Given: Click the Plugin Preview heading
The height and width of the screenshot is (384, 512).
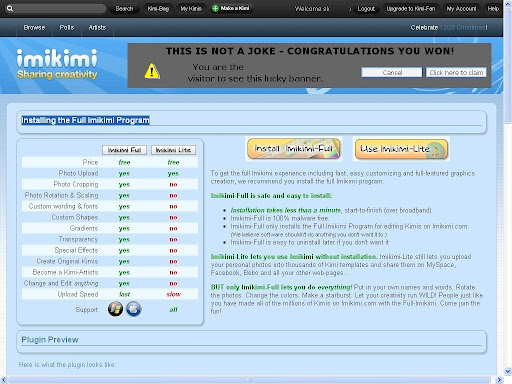Looking at the screenshot, I should coord(50,340).
